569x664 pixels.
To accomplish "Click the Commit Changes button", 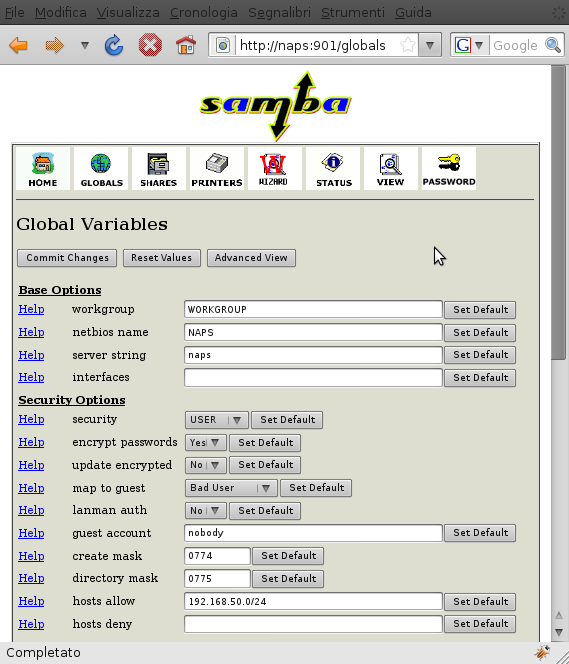I will pos(67,258).
